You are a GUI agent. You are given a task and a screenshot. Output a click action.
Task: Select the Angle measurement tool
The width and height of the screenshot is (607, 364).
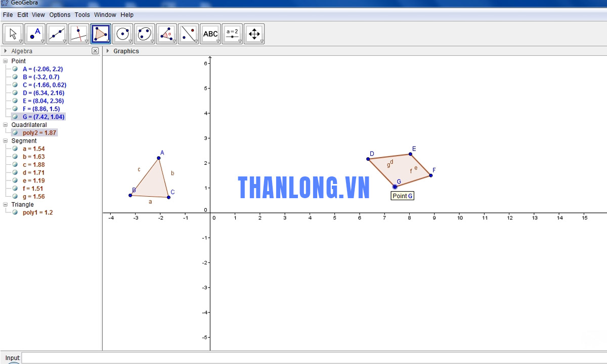(x=166, y=34)
